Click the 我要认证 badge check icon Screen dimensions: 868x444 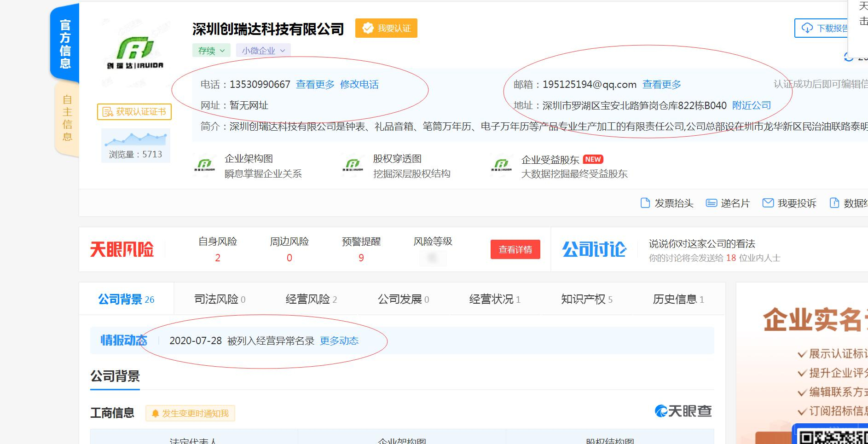(368, 28)
